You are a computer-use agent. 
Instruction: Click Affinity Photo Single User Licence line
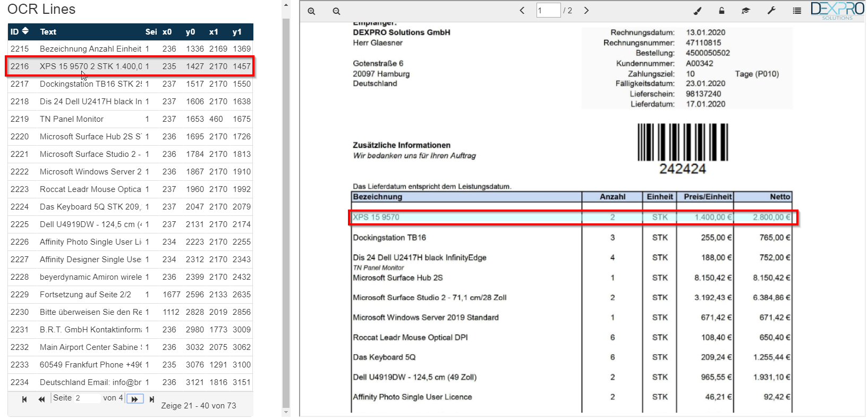click(412, 397)
